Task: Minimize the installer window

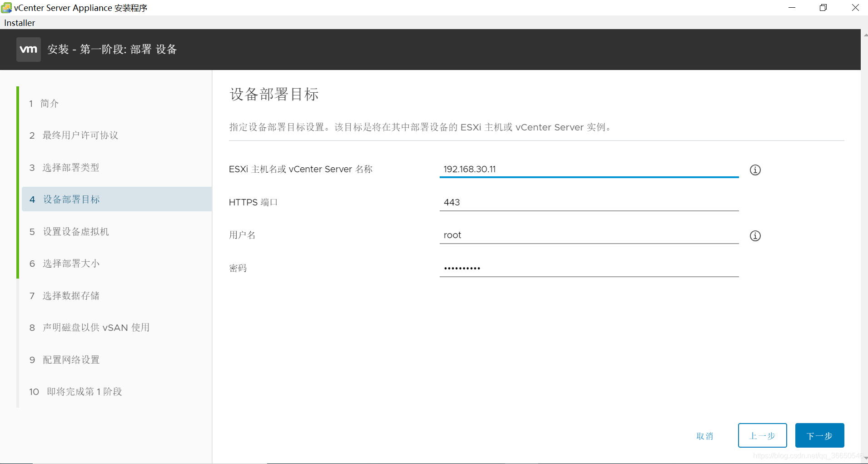Action: (x=792, y=8)
